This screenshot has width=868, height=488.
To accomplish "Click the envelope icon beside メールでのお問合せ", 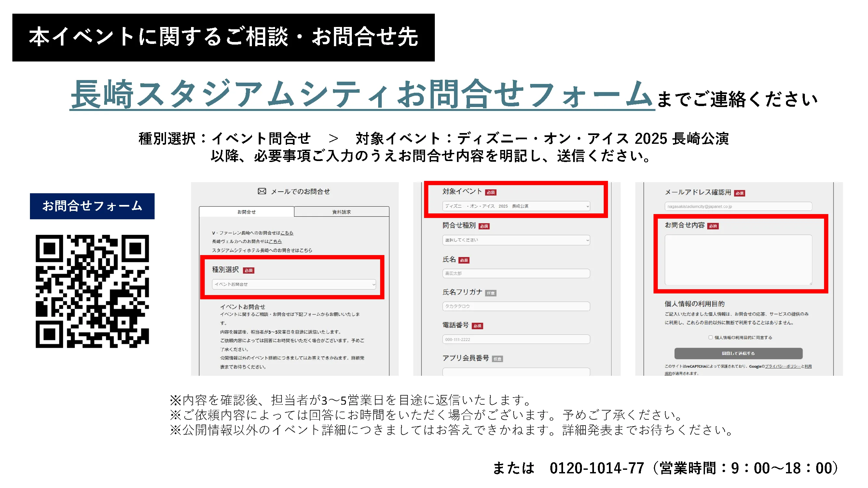I will coord(262,191).
